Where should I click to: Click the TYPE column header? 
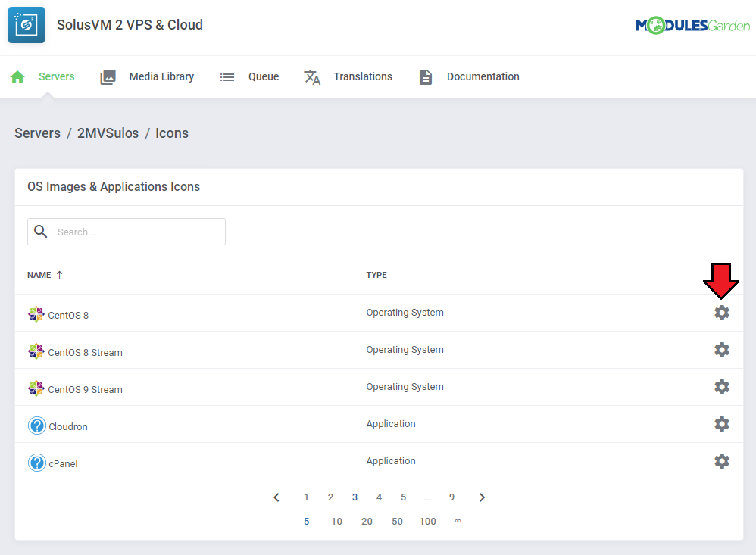[x=376, y=275]
